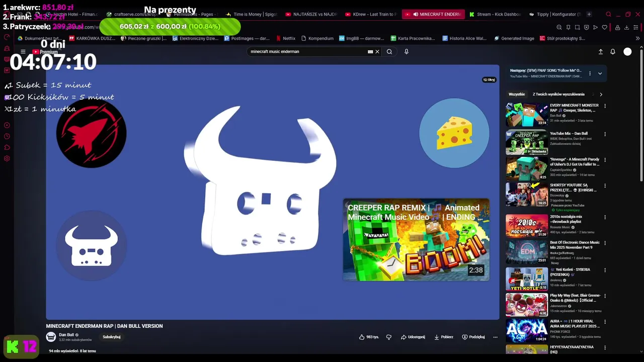The width and height of the screenshot is (644, 362).
Task: Open playlist panel three-dot menu
Action: coord(590,73)
